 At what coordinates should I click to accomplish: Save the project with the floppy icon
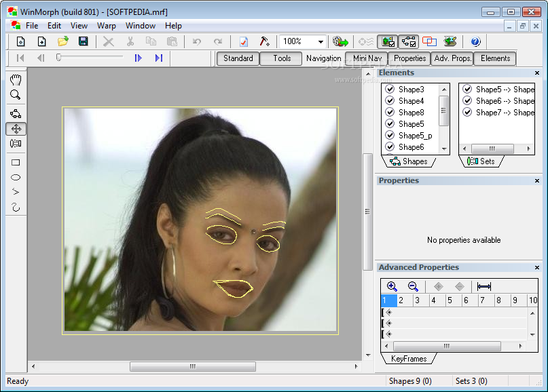(x=83, y=41)
